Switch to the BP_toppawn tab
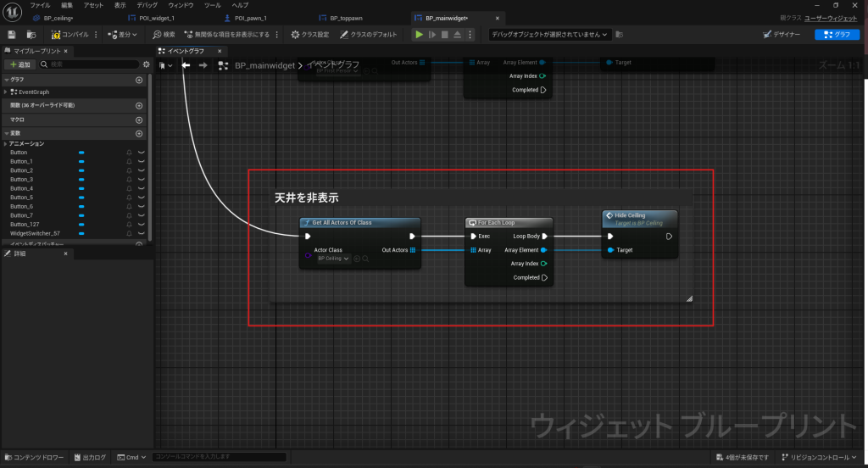868x468 pixels. tap(346, 18)
